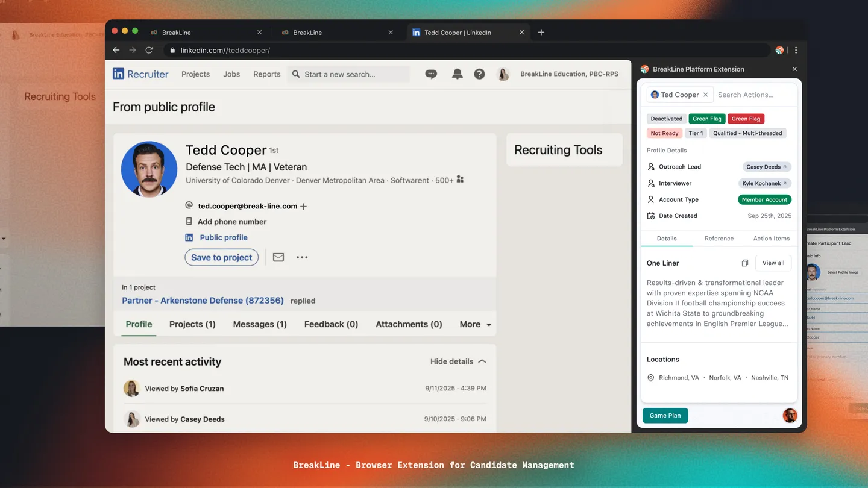The height and width of the screenshot is (488, 868).
Task: Open the Messages (1) tab
Action: pyautogui.click(x=260, y=324)
